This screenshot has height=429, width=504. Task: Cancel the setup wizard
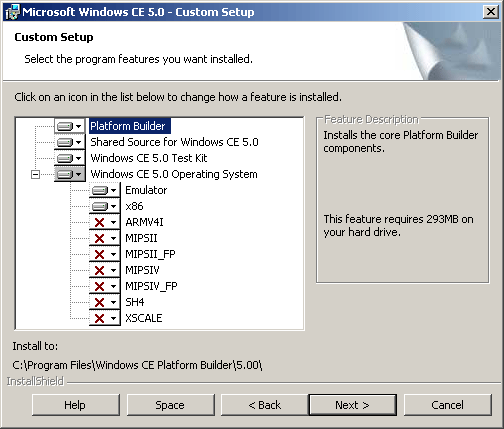(x=448, y=405)
